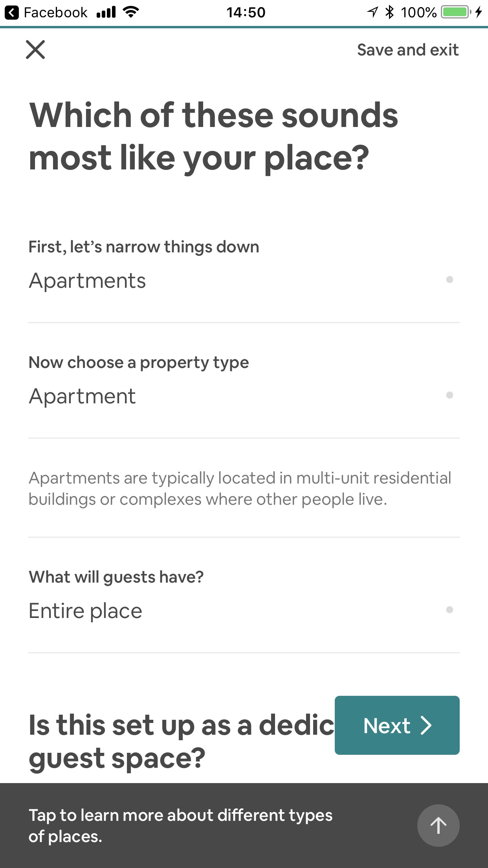This screenshot has width=488, height=868.
Task: Tap Save and exit link
Action: (407, 50)
